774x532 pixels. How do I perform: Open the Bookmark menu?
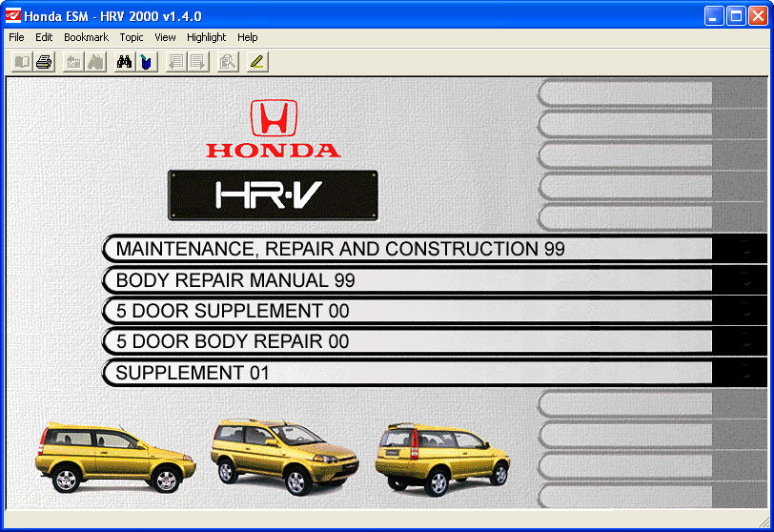click(x=86, y=37)
